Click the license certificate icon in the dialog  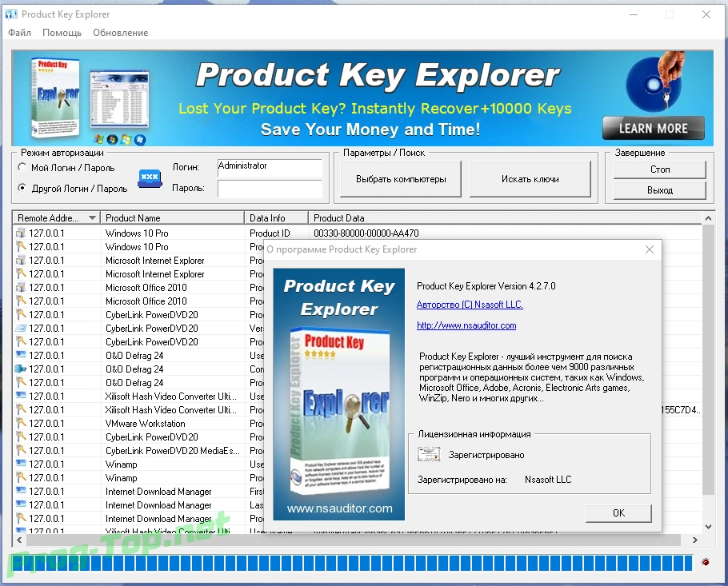pos(429,454)
